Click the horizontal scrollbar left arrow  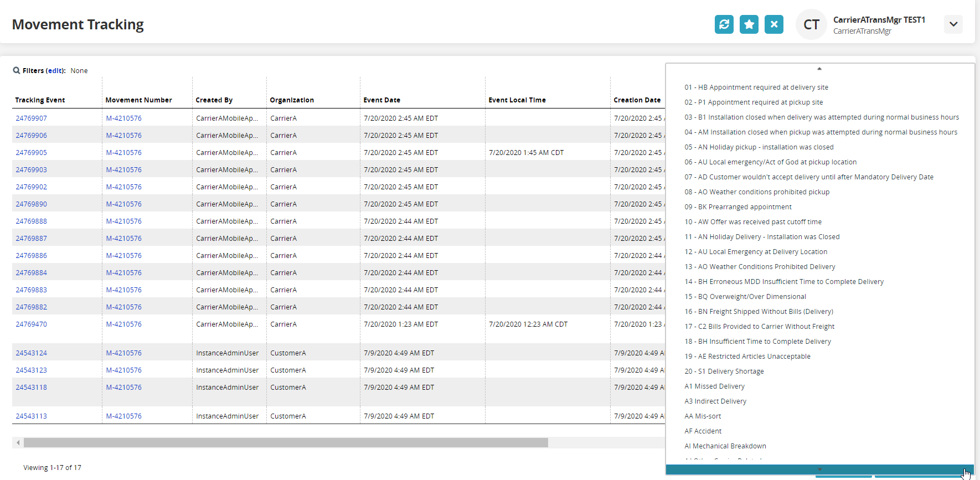click(18, 443)
